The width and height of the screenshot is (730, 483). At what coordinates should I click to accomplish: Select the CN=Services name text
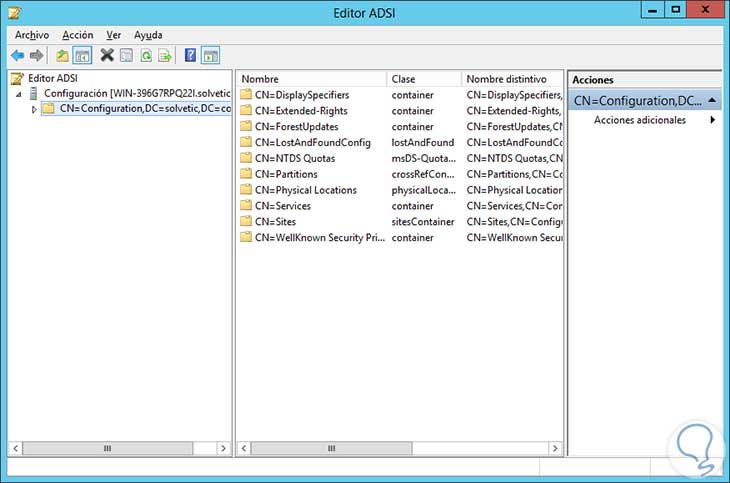(x=283, y=206)
